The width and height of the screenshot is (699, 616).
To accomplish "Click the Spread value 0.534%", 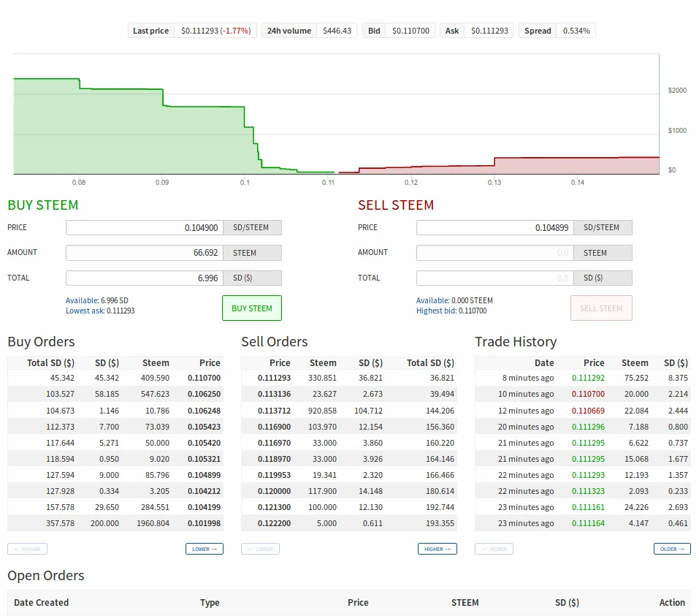I will tap(576, 31).
